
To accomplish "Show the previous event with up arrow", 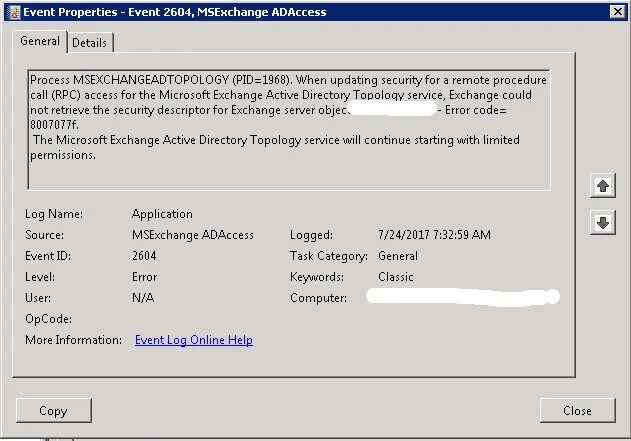I will click(x=602, y=186).
